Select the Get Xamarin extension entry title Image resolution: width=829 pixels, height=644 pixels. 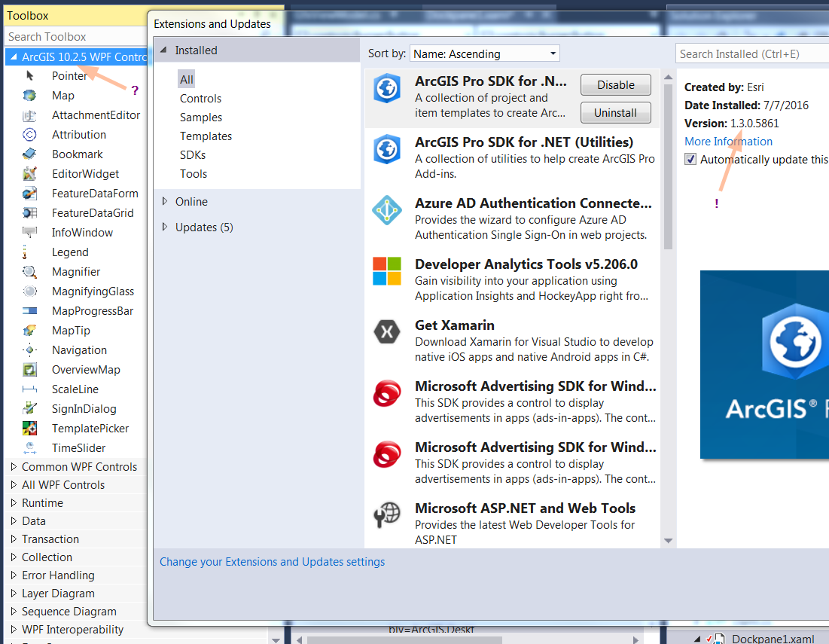coord(455,325)
